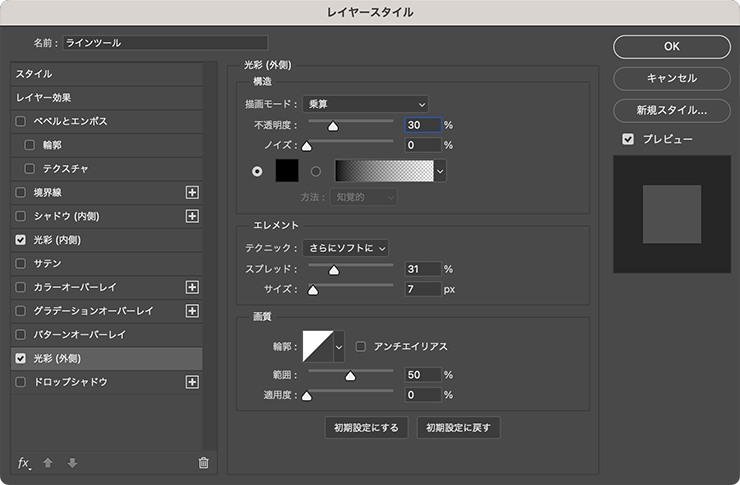Screen dimensions: 740x485
Task: Click plus icon next to ドロップシャドウ
Action: 192,382
